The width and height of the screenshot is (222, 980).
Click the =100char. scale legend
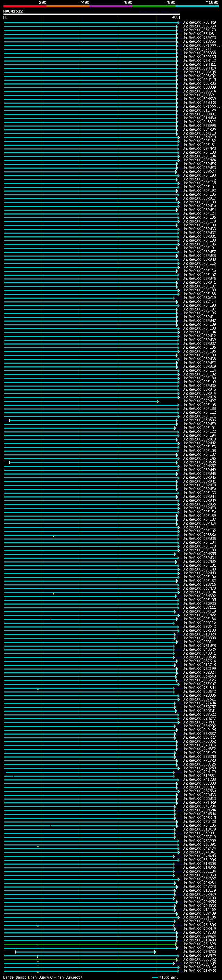165,977
